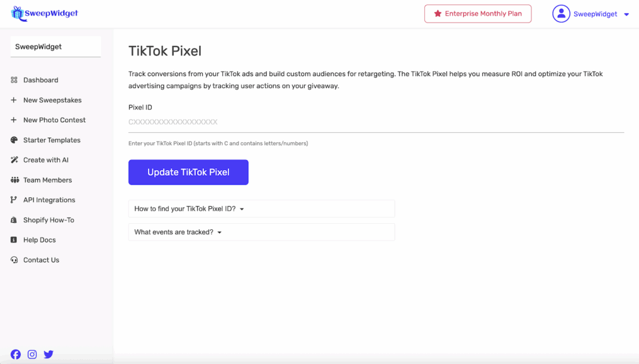Open New Photo Contest

(x=54, y=120)
